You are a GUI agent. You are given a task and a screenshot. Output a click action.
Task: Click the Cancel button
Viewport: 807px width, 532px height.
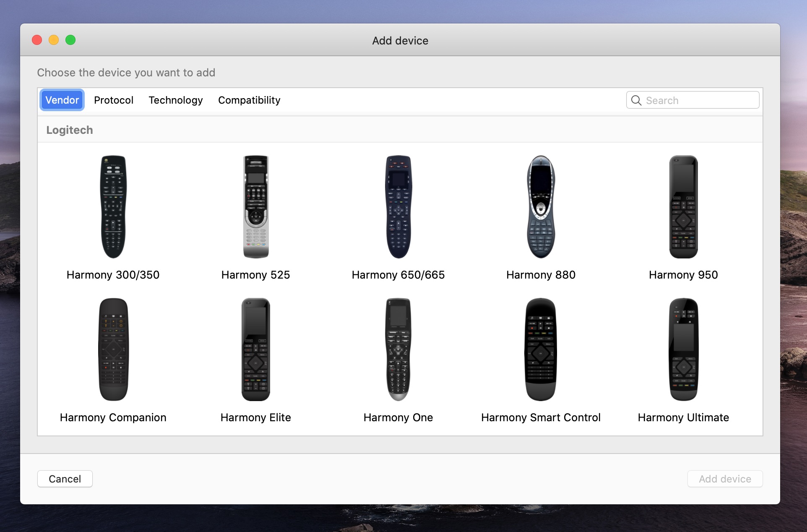coord(65,479)
